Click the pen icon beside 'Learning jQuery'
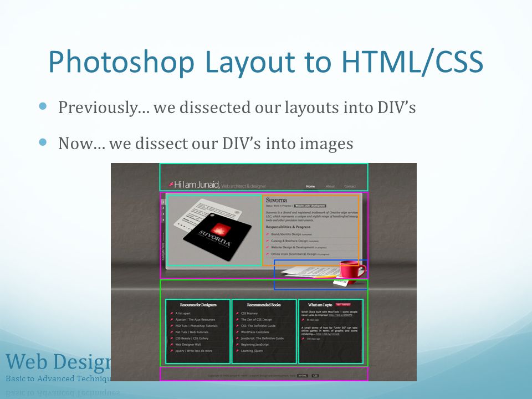This screenshot has height=399, width=532. (x=237, y=351)
